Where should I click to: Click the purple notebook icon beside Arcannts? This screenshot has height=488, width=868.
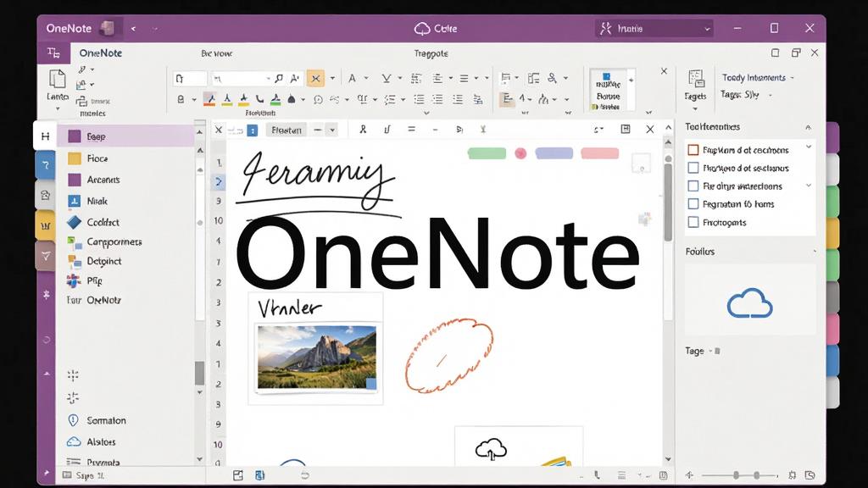coord(75,180)
